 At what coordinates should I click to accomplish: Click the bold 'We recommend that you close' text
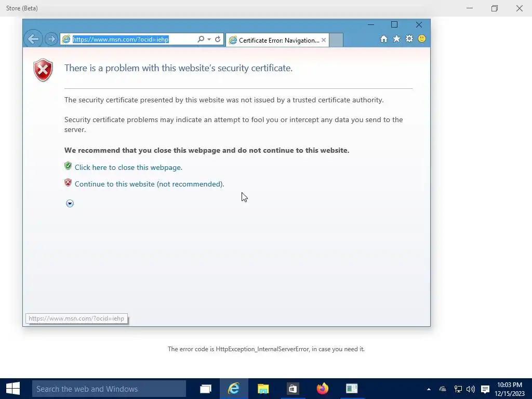[207, 150]
